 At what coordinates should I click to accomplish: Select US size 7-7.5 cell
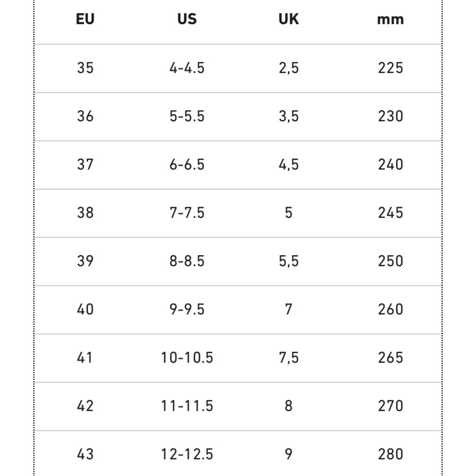(x=187, y=213)
